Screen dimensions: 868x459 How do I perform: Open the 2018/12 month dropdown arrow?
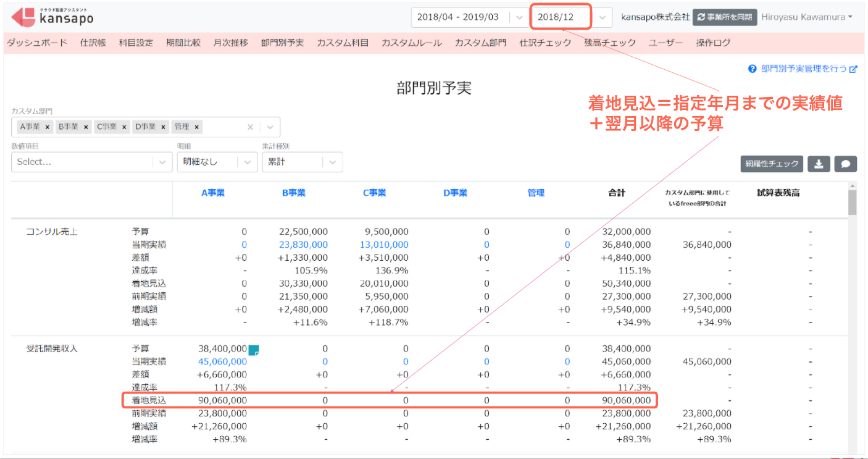click(x=603, y=17)
